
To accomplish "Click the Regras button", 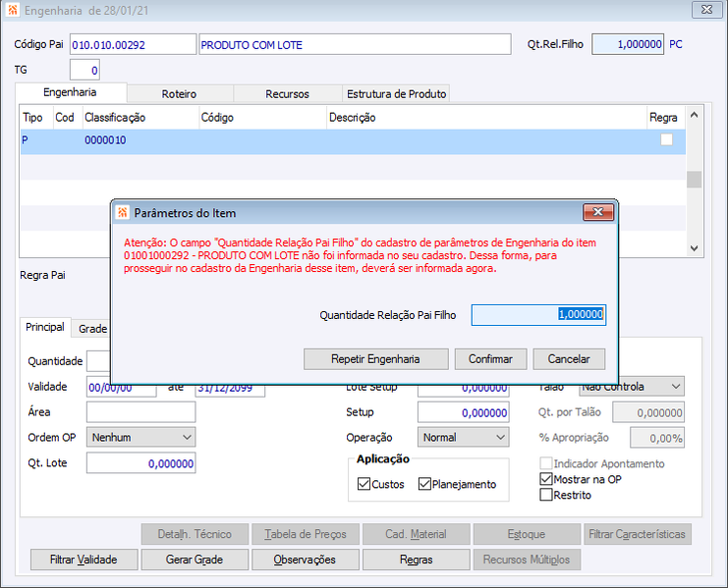I will 416,560.
